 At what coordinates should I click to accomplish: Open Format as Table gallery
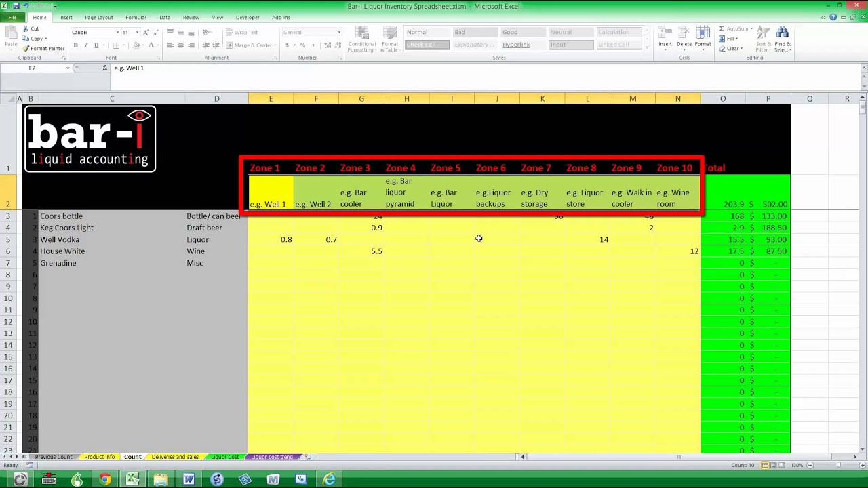389,39
